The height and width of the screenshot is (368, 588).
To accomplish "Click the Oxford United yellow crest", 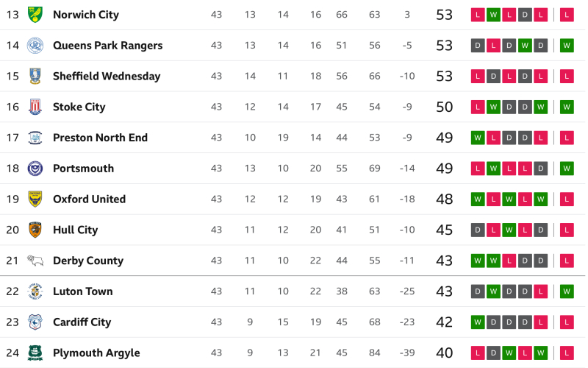I will click(x=35, y=199).
